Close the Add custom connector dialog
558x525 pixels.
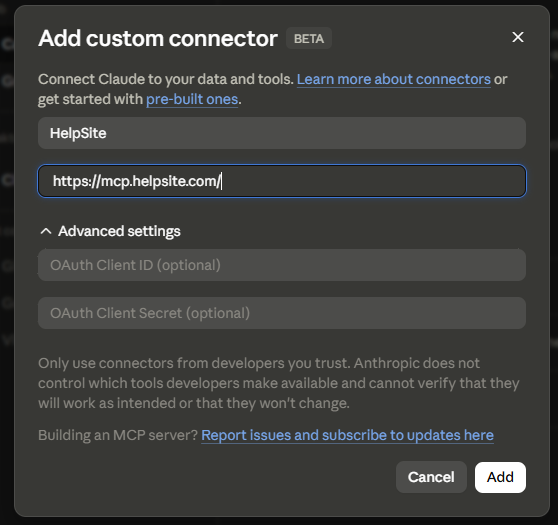click(518, 37)
